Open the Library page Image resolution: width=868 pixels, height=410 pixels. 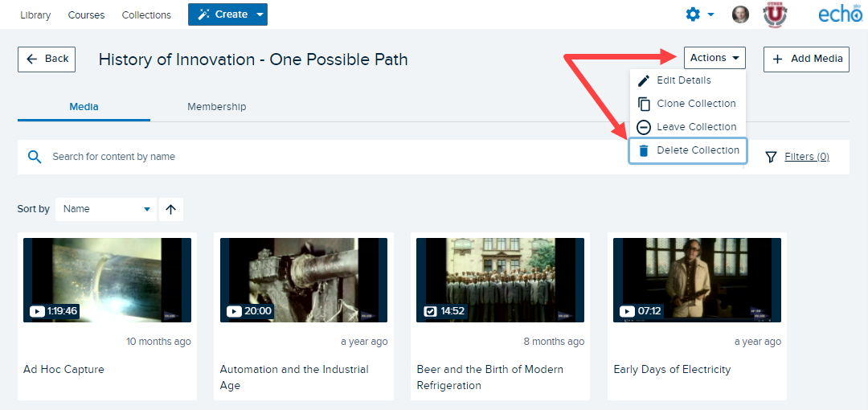coord(35,15)
